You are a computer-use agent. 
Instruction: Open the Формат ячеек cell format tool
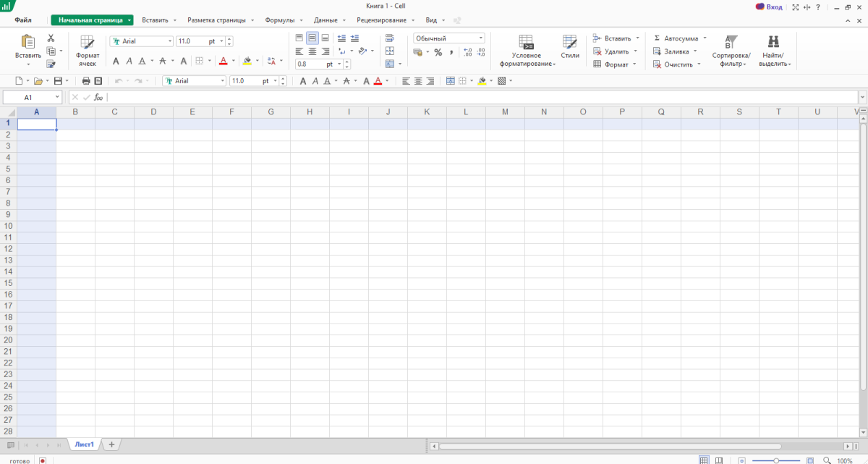click(x=88, y=50)
